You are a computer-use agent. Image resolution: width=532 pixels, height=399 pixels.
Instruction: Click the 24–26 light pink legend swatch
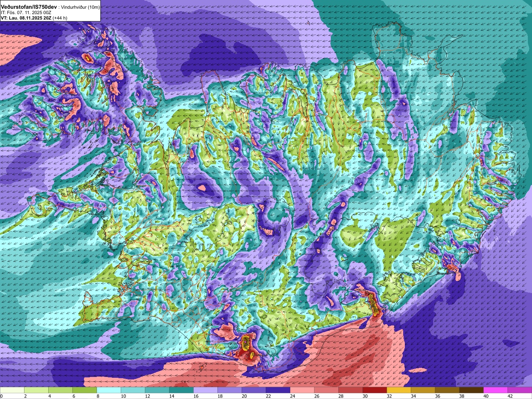302,390
